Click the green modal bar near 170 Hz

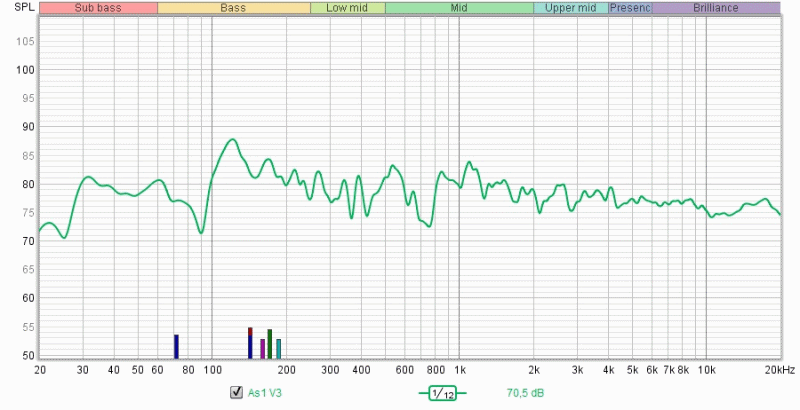[x=270, y=344]
